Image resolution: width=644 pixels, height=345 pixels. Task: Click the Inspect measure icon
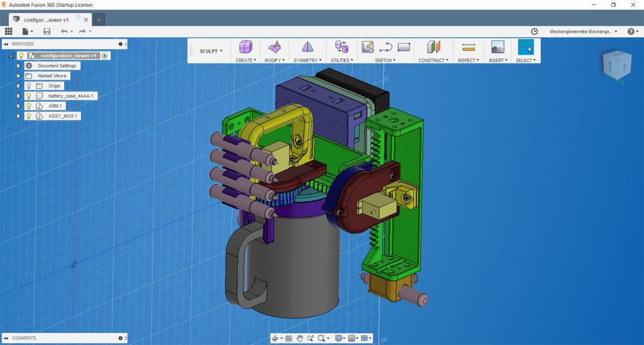(468, 47)
